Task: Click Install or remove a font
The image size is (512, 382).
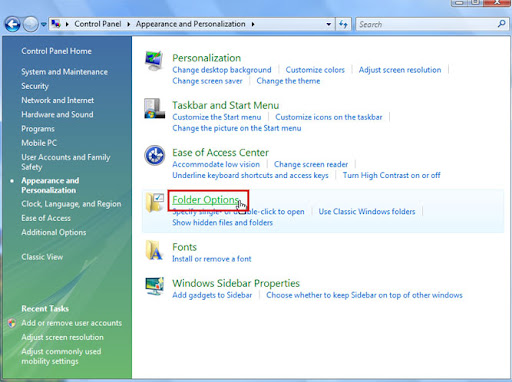Action: pos(212,259)
